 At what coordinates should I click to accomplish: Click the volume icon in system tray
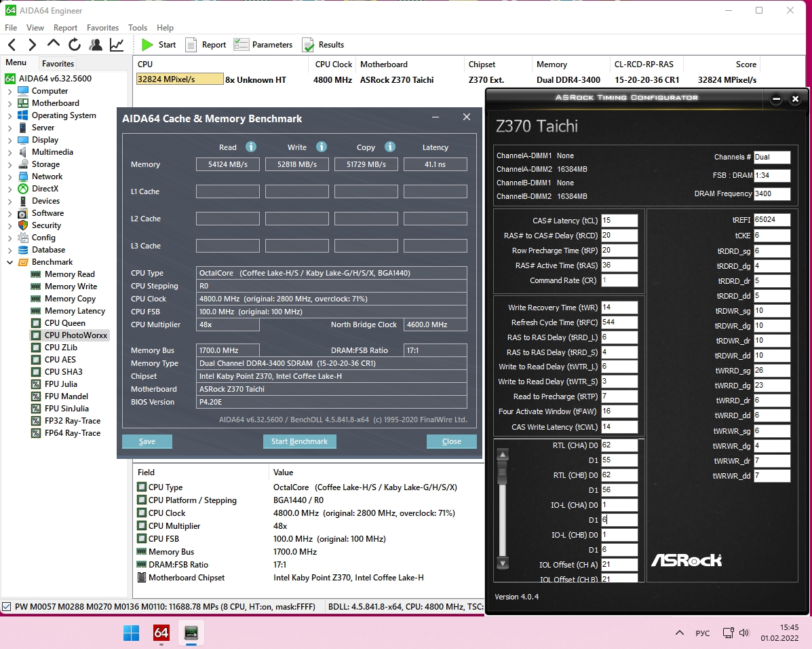pyautogui.click(x=744, y=633)
